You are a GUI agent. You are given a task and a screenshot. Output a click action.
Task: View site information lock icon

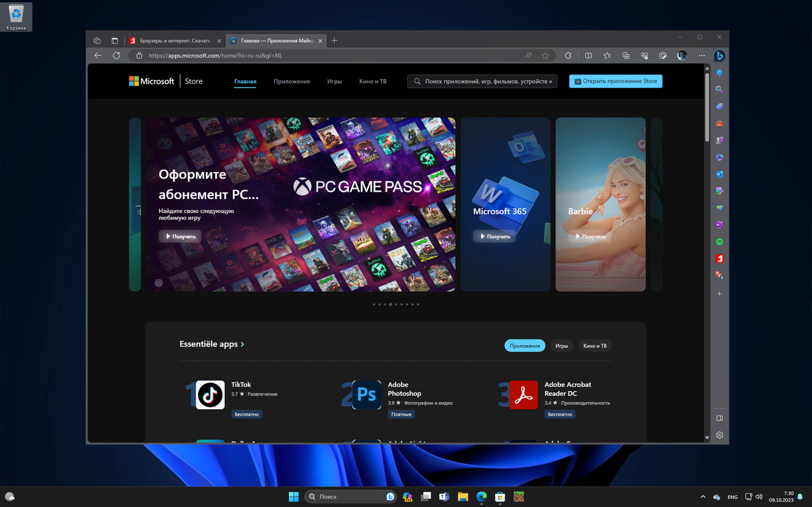click(139, 55)
